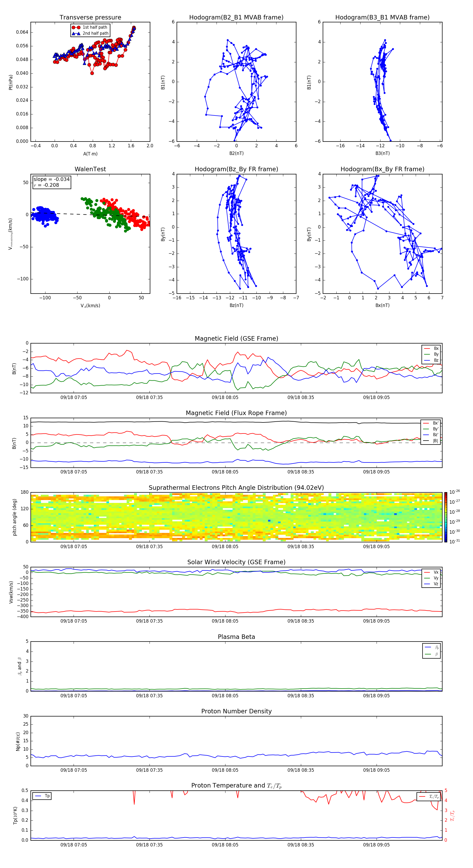473x868 pixels.
Task: Click the "Tp(10^6K)" y-axis label
Action: coord(15,815)
